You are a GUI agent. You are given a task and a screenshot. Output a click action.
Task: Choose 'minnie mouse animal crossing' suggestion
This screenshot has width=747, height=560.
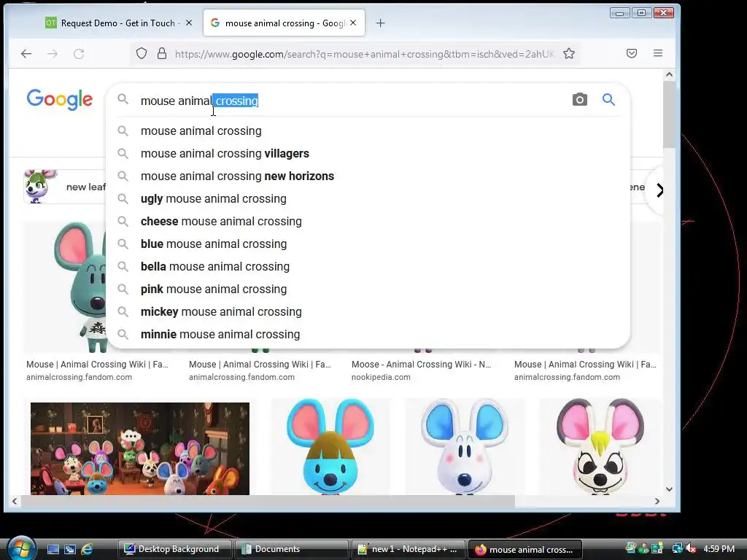pyautogui.click(x=368, y=334)
